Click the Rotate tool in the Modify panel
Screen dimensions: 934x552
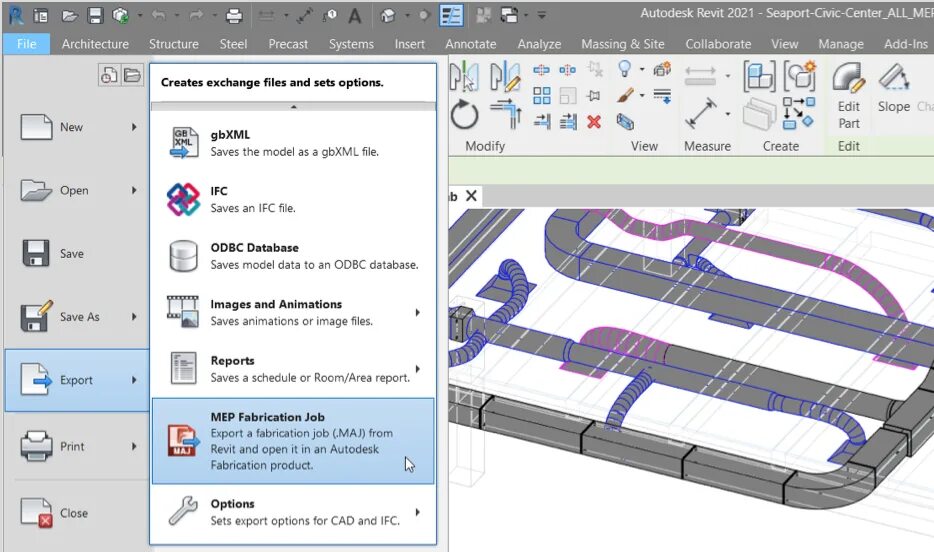click(464, 114)
